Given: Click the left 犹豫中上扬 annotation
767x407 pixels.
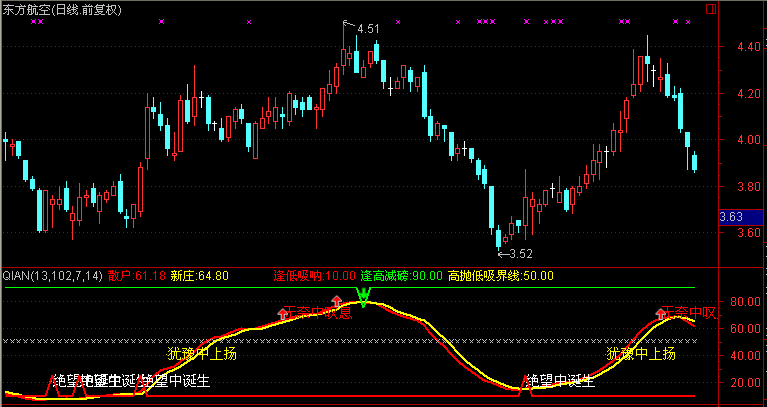Looking at the screenshot, I should coord(201,353).
